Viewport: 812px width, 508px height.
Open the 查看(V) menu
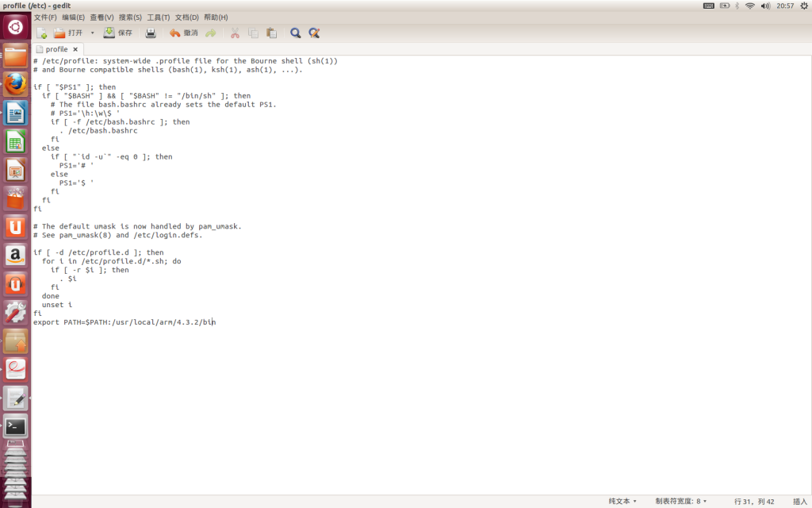101,17
